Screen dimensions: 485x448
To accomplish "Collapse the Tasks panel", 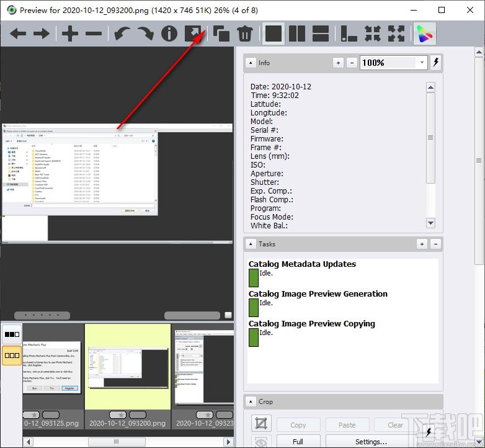I will click(x=251, y=244).
